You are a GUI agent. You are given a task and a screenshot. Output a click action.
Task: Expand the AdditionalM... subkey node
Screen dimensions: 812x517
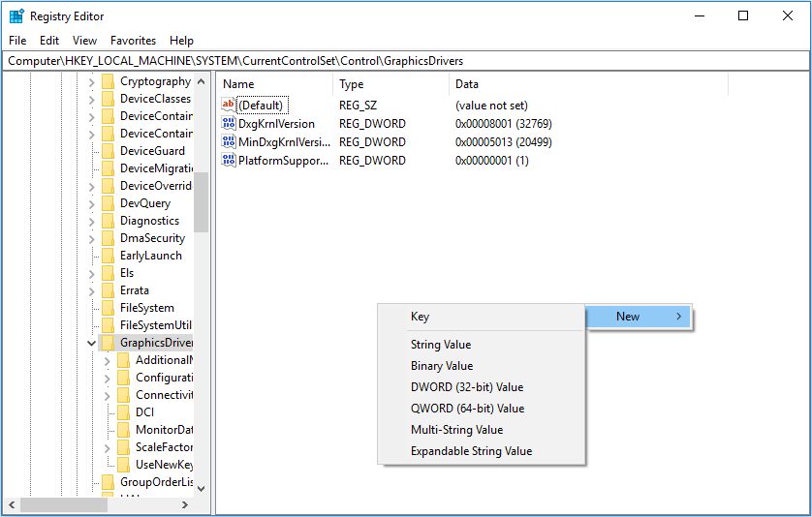tap(108, 361)
